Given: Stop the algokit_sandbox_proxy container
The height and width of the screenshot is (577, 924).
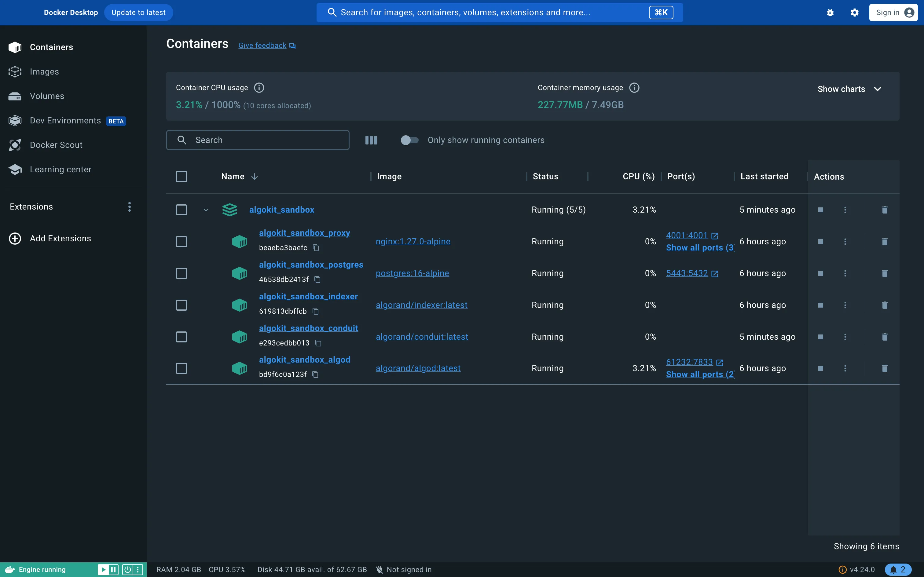Looking at the screenshot, I should 821,241.
